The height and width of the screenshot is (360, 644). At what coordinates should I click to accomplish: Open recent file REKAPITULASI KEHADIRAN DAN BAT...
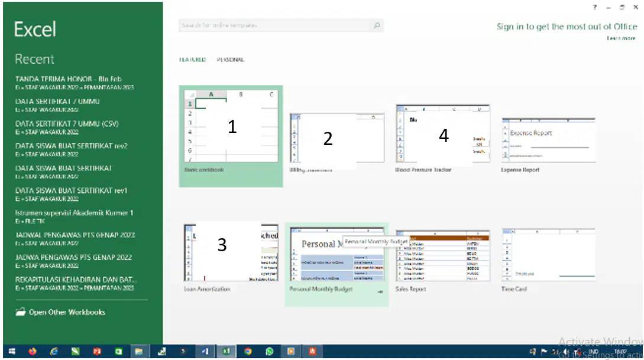[76, 283]
